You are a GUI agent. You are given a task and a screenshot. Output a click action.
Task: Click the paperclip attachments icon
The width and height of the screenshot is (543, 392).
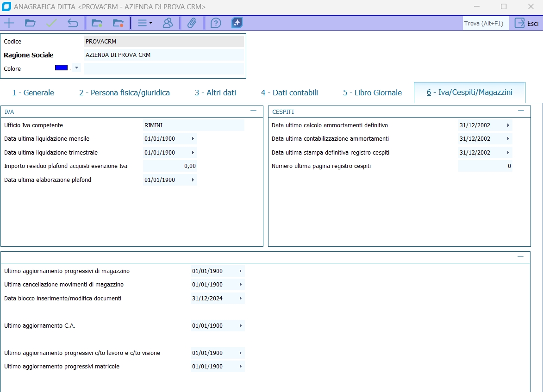(192, 23)
